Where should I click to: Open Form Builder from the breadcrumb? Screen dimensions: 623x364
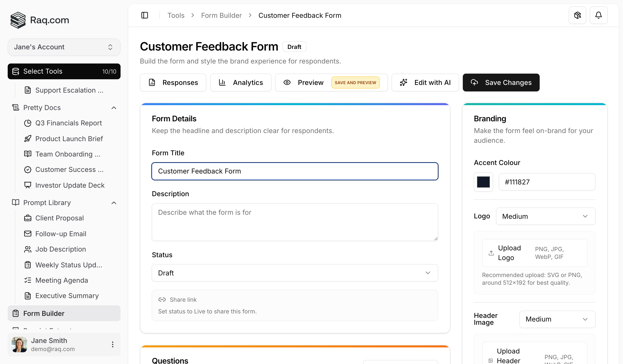tap(221, 15)
